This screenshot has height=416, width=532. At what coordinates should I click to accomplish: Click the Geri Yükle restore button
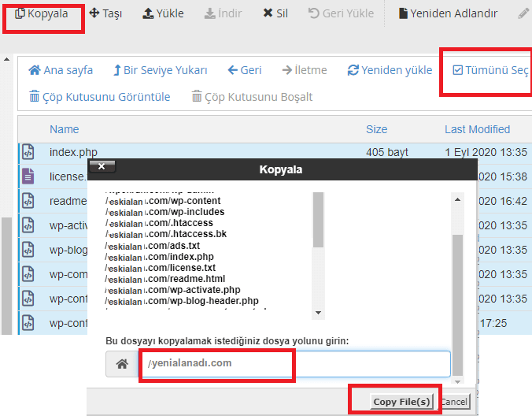click(x=341, y=13)
